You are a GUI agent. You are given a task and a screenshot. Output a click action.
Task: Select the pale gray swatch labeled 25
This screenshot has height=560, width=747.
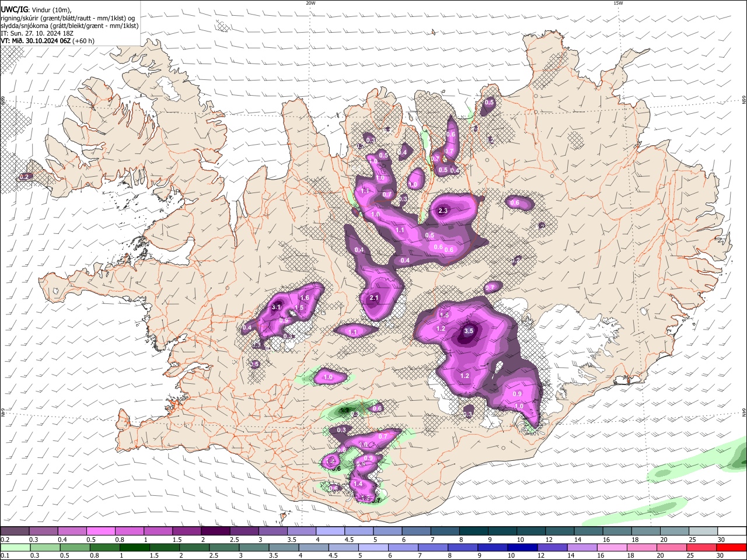[704, 531]
